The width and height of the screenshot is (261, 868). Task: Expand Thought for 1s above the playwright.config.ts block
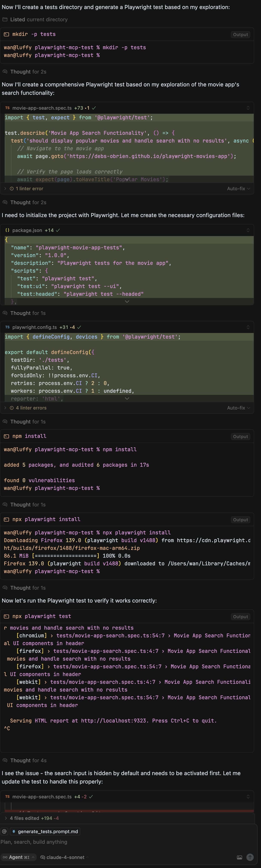coord(24,313)
